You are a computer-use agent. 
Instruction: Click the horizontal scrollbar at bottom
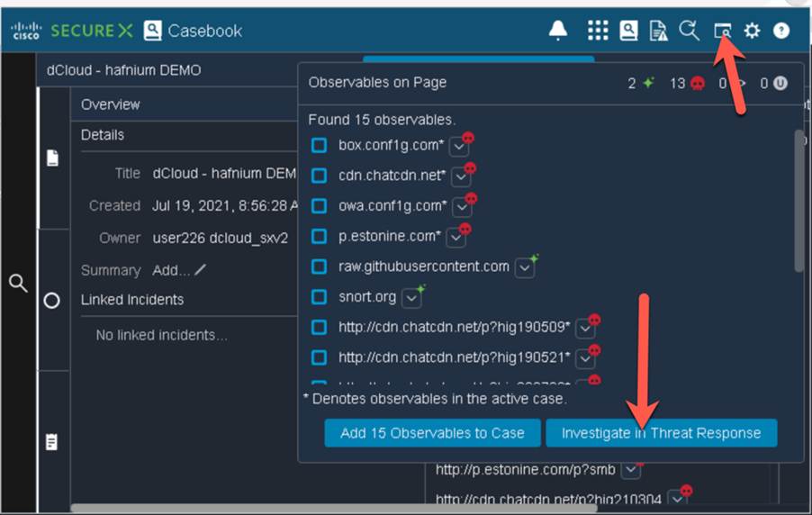(334, 509)
